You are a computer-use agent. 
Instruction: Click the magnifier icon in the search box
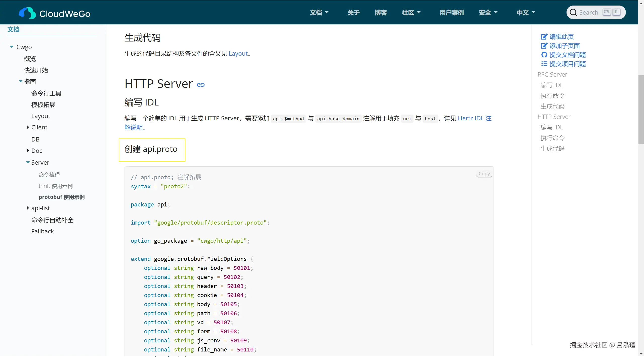point(573,12)
